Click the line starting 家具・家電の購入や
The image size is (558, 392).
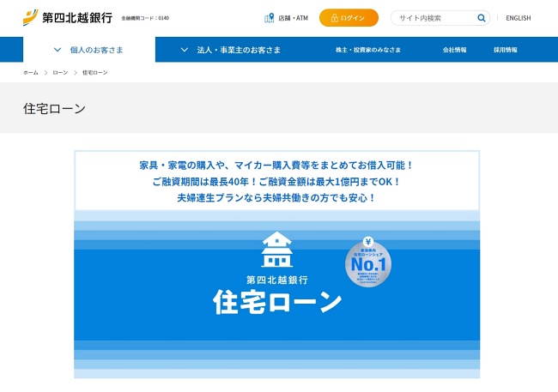(277, 166)
